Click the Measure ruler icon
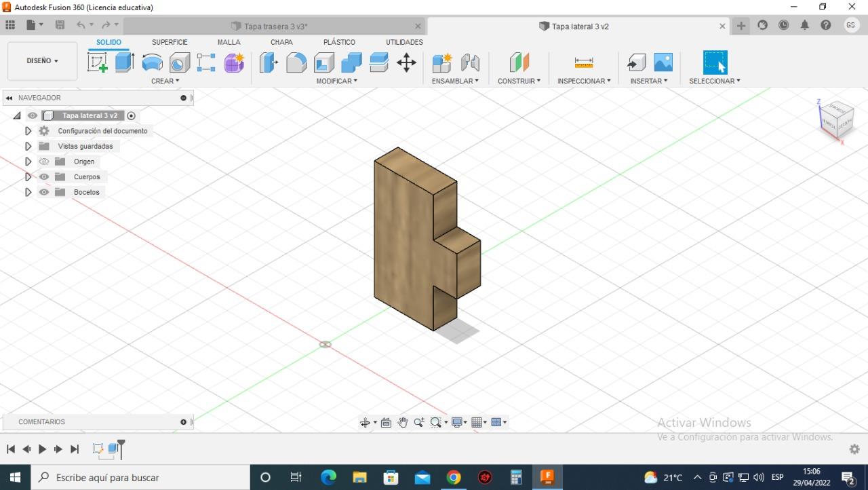Screen dimensions: 868x490 (x=584, y=62)
